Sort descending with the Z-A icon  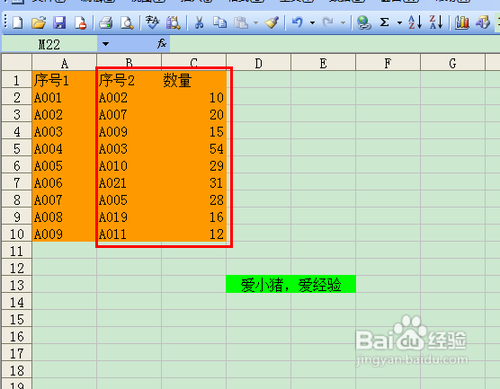(436, 23)
